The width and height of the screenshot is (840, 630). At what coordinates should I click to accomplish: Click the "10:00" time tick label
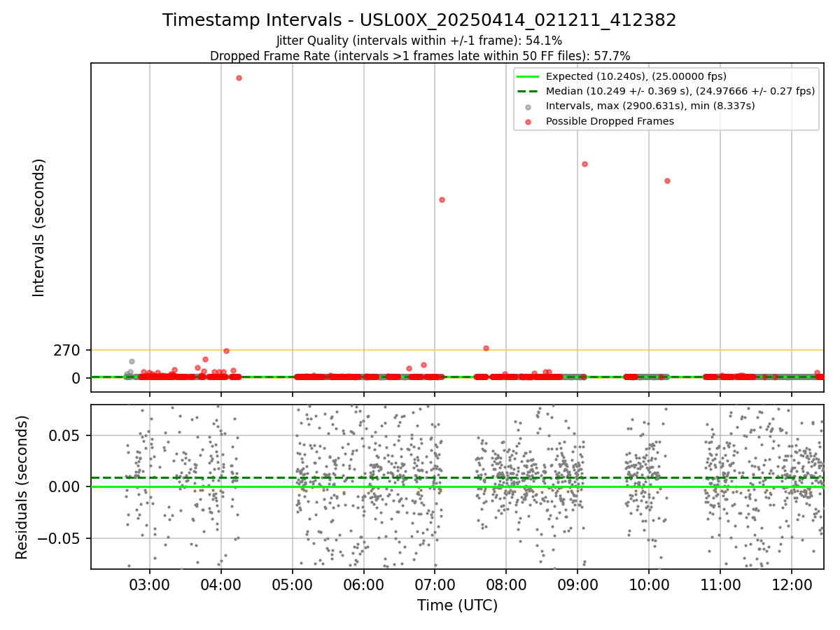pyautogui.click(x=649, y=585)
